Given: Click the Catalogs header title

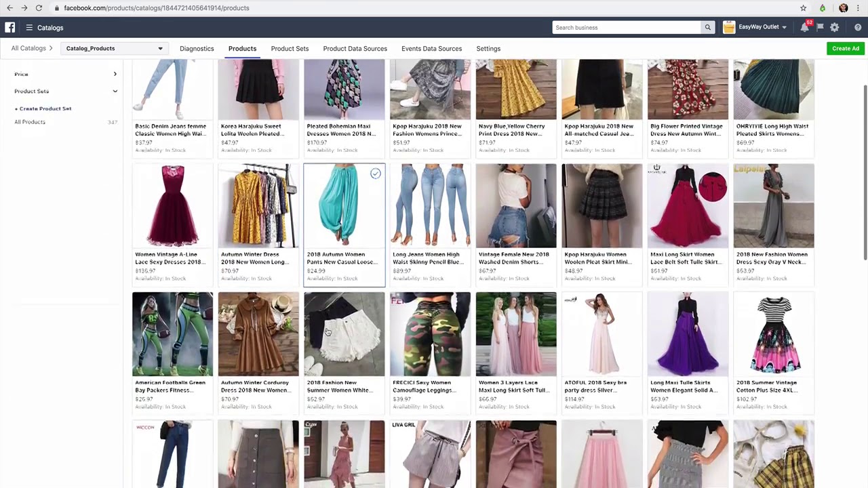Looking at the screenshot, I should pyautogui.click(x=50, y=28).
